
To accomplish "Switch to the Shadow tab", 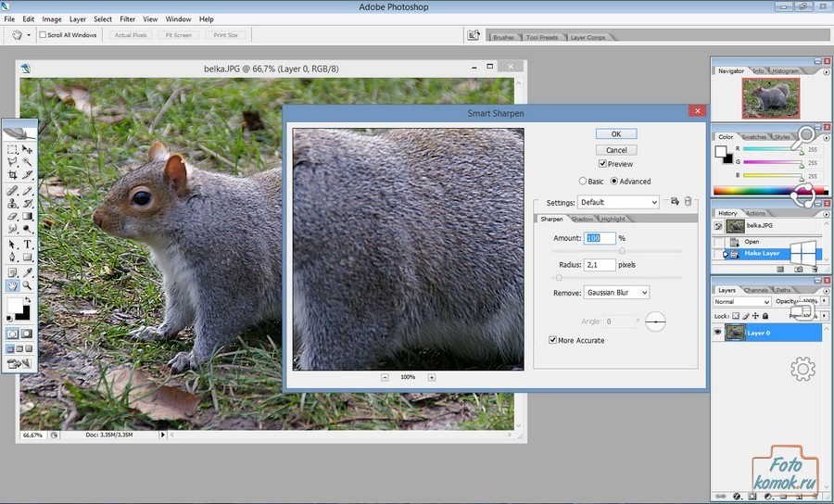I will pyautogui.click(x=582, y=219).
